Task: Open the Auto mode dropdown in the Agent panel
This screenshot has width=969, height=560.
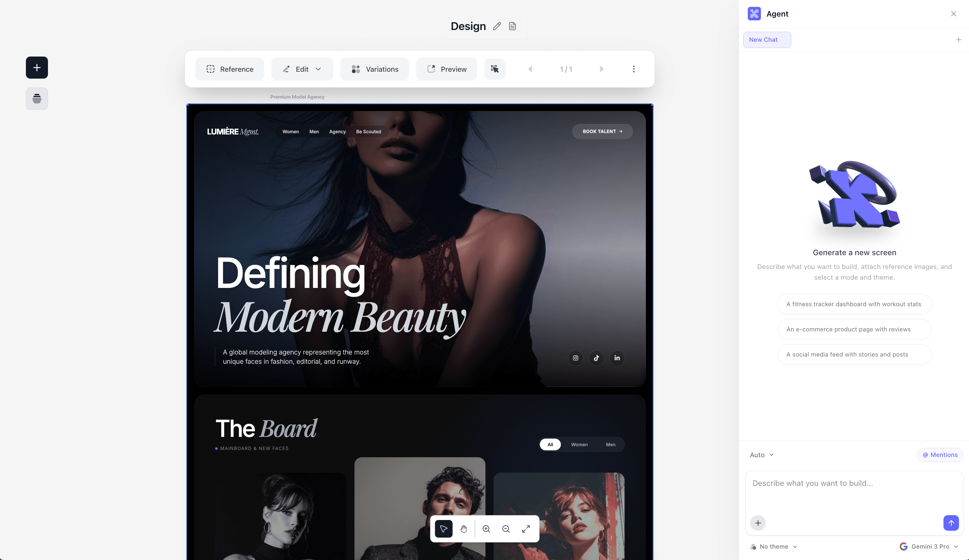Action: tap(762, 455)
